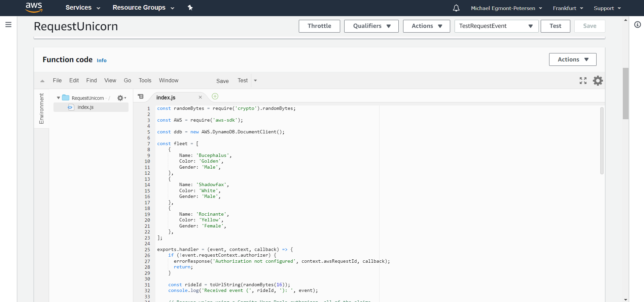Open the Window menu
Screen dimensions: 644x302
[x=169, y=81]
